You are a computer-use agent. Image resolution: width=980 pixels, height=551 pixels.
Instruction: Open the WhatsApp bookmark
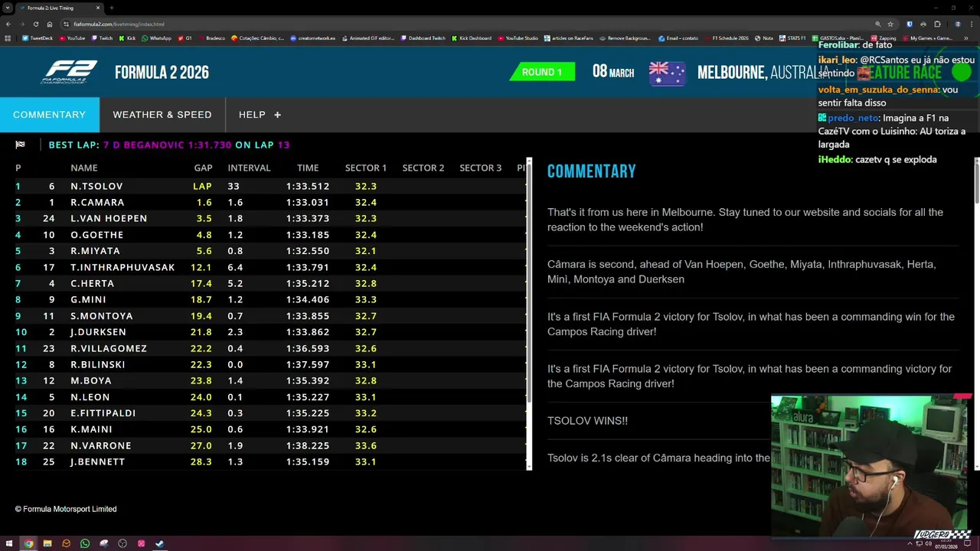click(156, 38)
